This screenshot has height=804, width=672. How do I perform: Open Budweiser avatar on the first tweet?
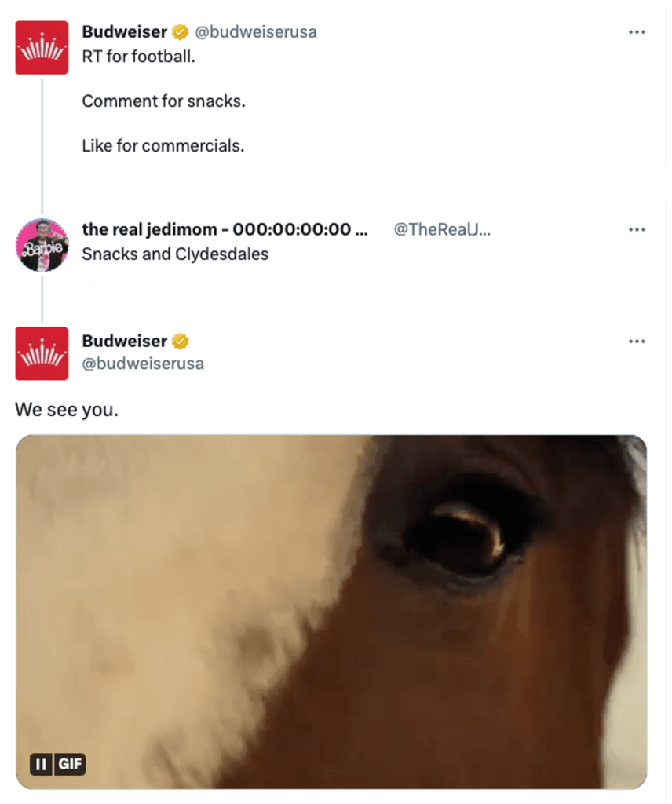click(x=42, y=48)
